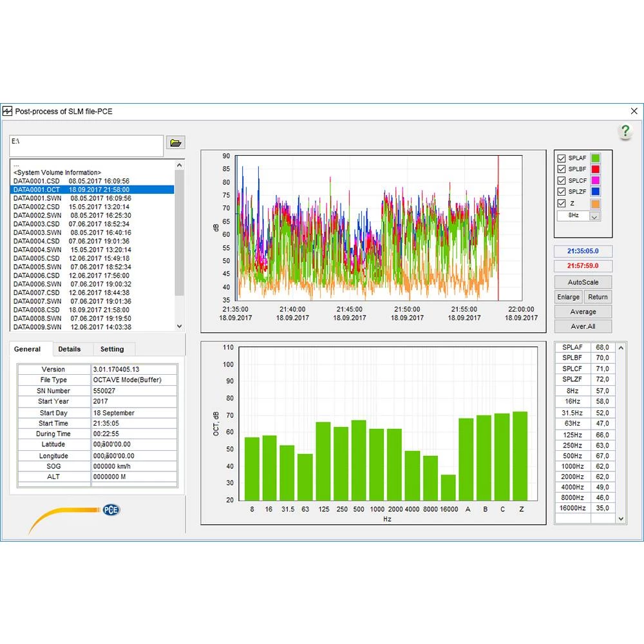
Task: Expand the 8Hz frequency dropdown
Action: (x=594, y=216)
